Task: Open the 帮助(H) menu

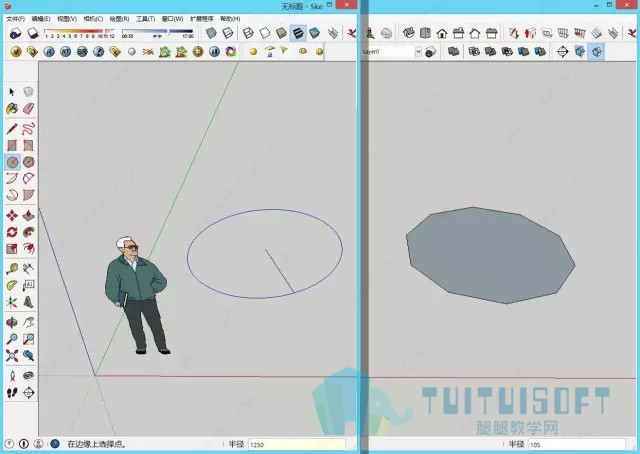Action: pos(230,19)
